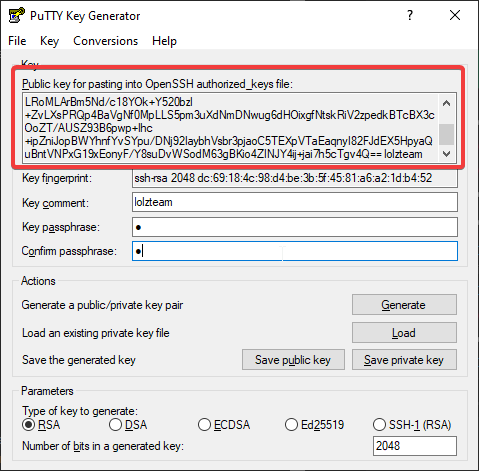
Task: Choose the ECDSA key type option
Action: click(224, 425)
